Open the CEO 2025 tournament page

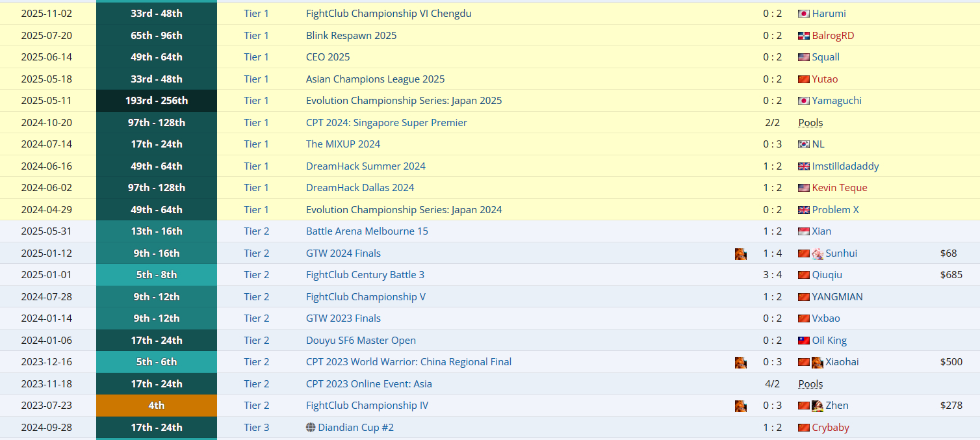click(x=328, y=57)
